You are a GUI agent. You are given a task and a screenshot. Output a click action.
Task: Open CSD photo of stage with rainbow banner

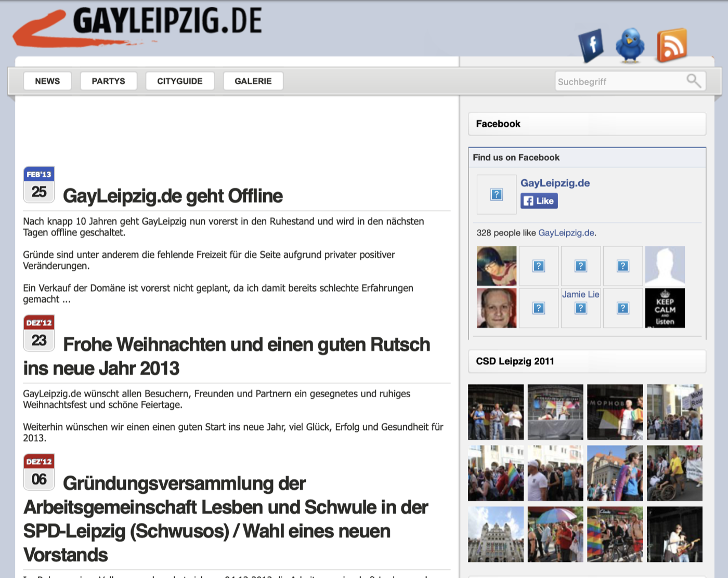pos(555,412)
